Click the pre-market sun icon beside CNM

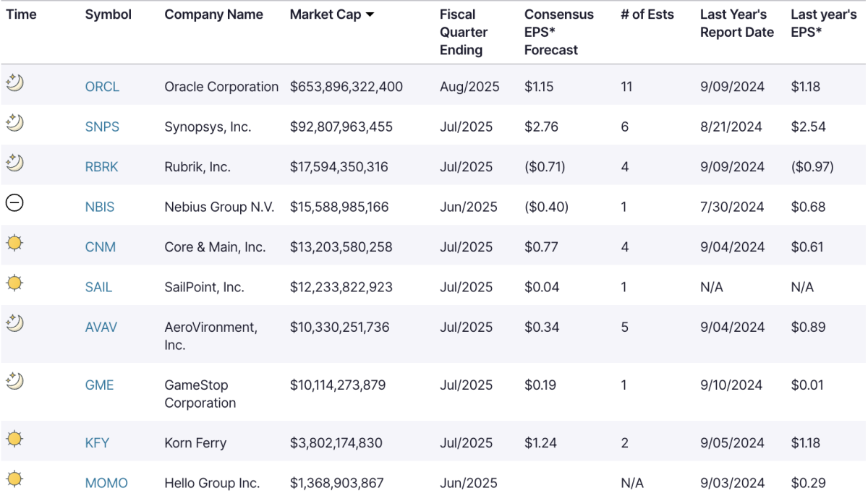(x=14, y=243)
